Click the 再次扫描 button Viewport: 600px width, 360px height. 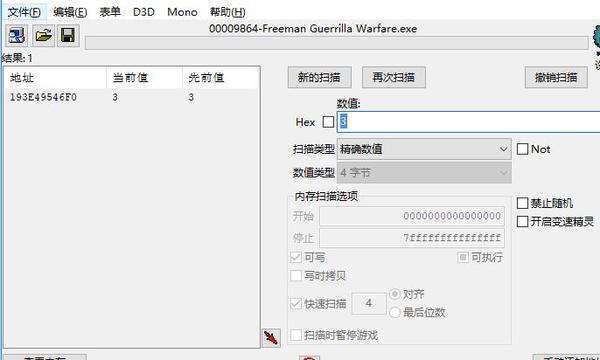(x=394, y=77)
